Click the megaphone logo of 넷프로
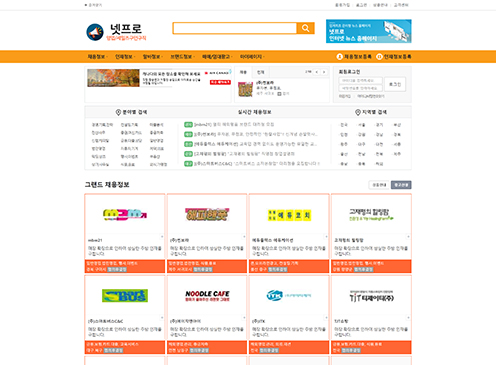496x365 pixels. point(95,32)
